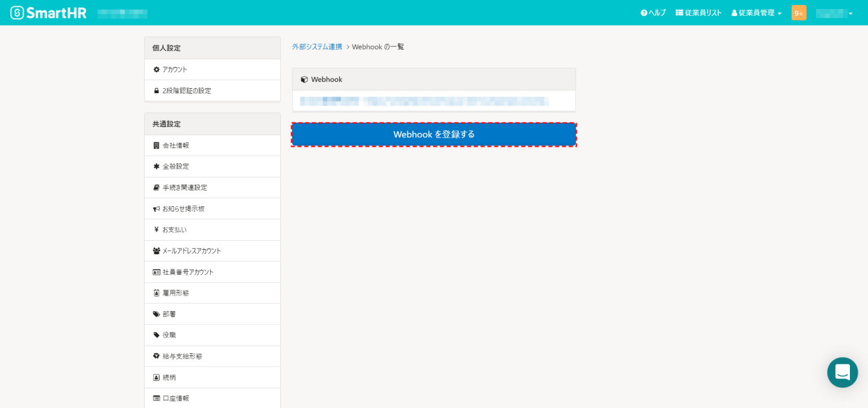Screen dimensions: 868x408
Task: Click the tags icon for 部署
Action: click(157, 314)
